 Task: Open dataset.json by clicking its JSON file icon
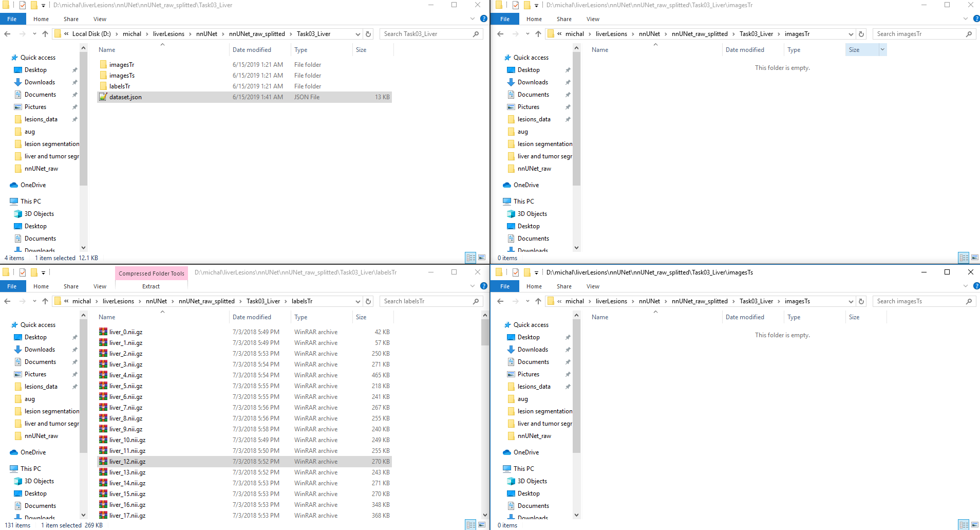103,97
